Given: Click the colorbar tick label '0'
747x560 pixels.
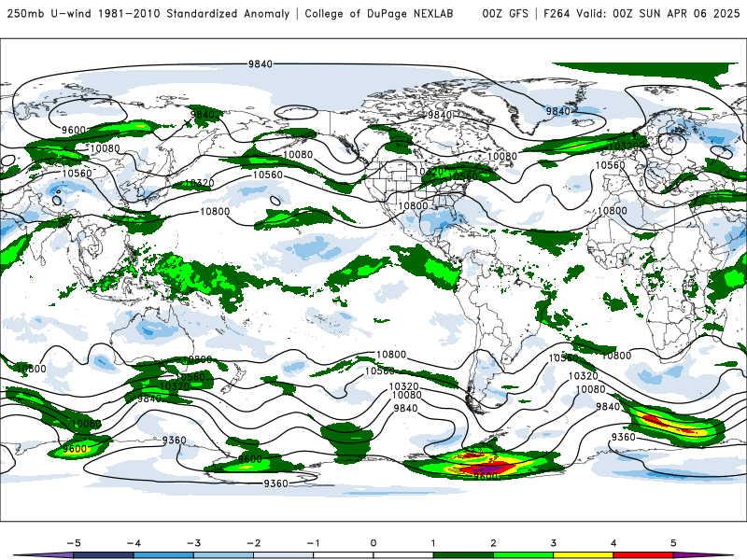Looking at the screenshot, I should point(373,543).
